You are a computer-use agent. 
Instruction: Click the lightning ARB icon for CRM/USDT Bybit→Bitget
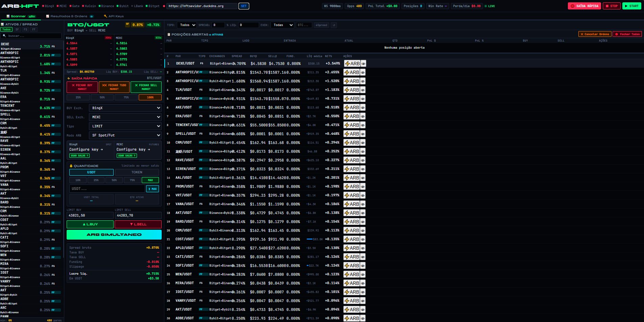point(351,143)
